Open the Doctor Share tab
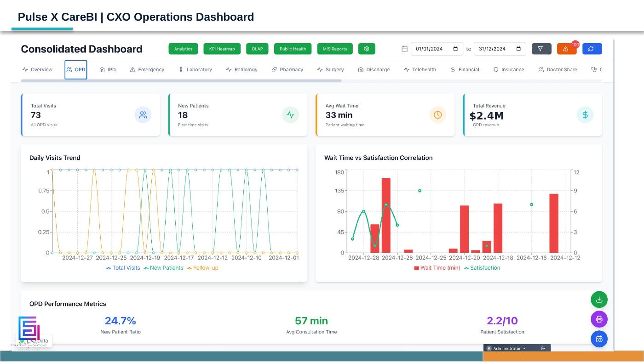 pyautogui.click(x=558, y=70)
